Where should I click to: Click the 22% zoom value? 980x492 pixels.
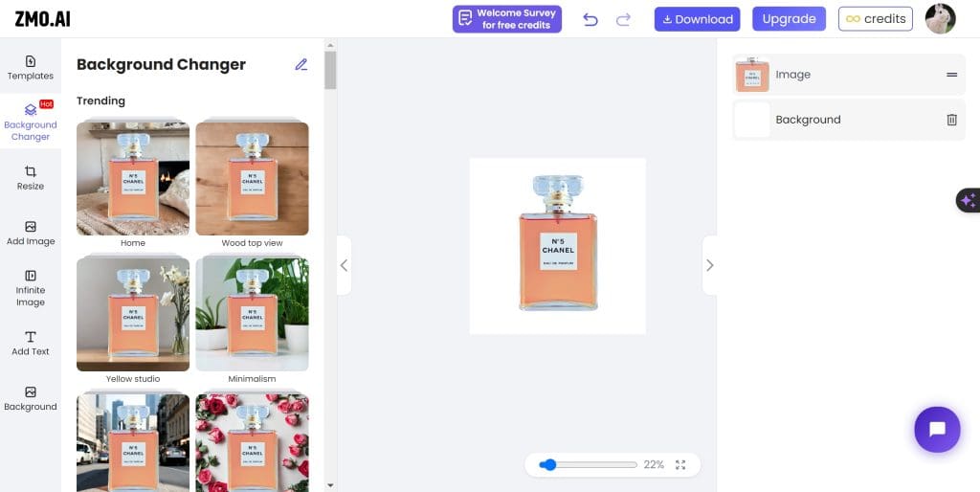654,464
